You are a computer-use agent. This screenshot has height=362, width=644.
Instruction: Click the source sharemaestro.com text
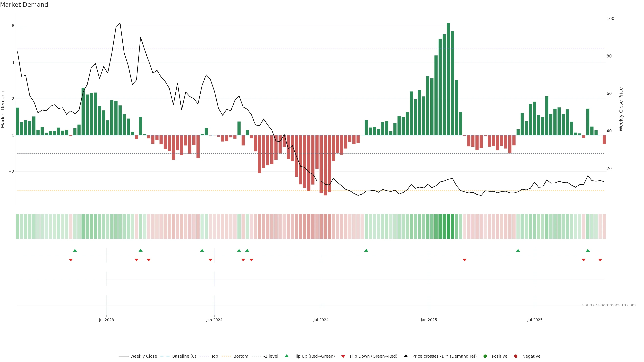pyautogui.click(x=609, y=305)
